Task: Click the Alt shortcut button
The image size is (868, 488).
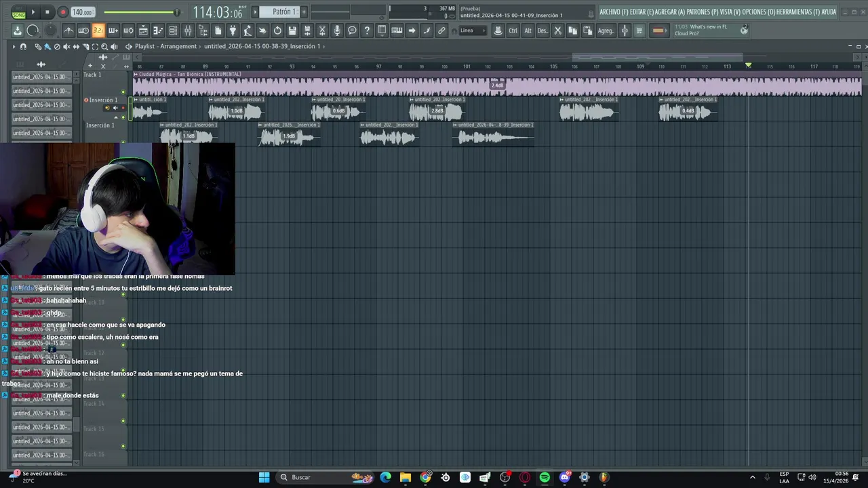Action: (x=528, y=30)
